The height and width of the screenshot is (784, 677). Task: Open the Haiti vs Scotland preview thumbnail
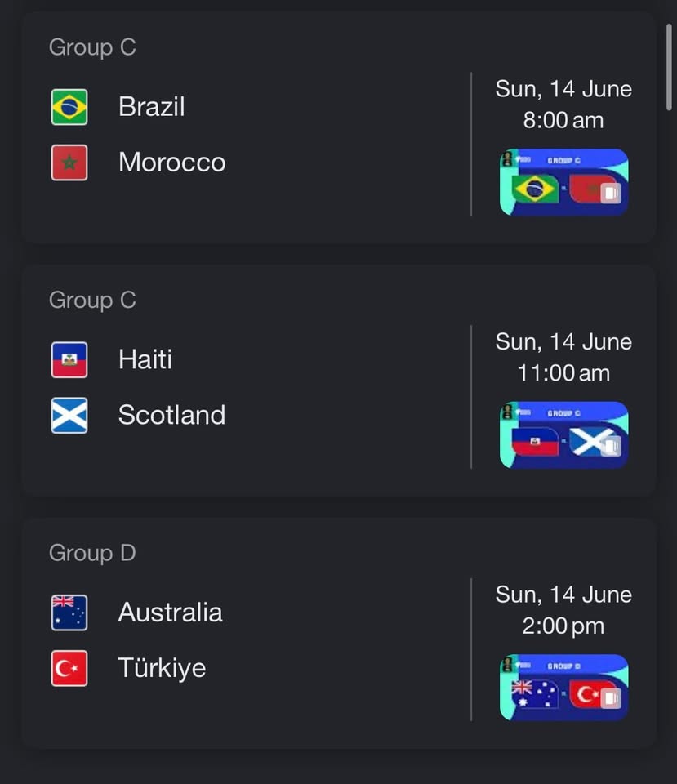[x=564, y=435]
